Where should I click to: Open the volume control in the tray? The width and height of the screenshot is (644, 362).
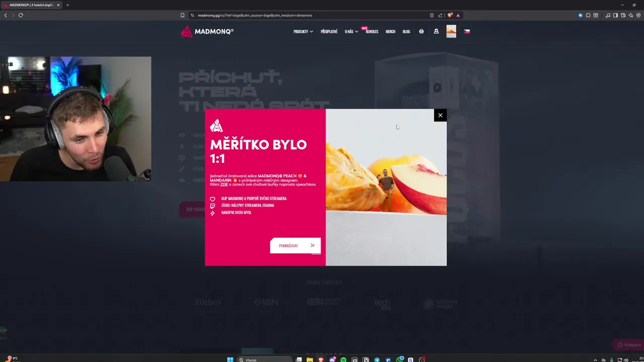tap(626, 359)
